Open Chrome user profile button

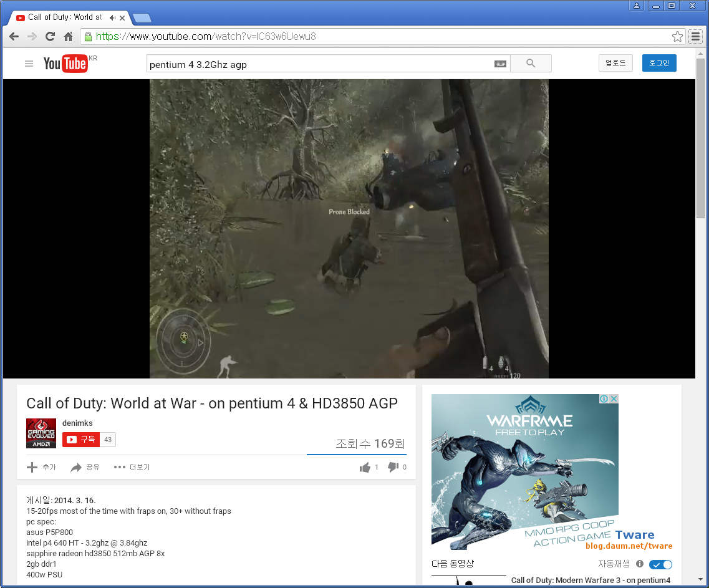pos(636,6)
